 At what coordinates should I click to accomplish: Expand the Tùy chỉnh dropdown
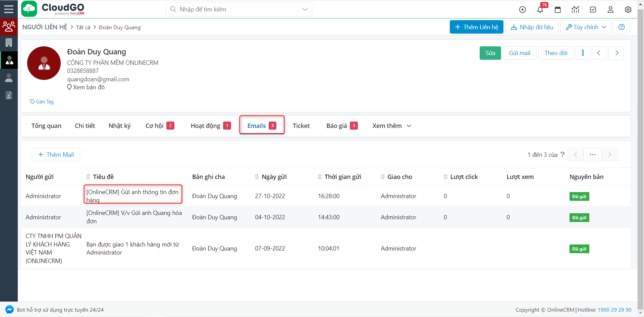[586, 27]
